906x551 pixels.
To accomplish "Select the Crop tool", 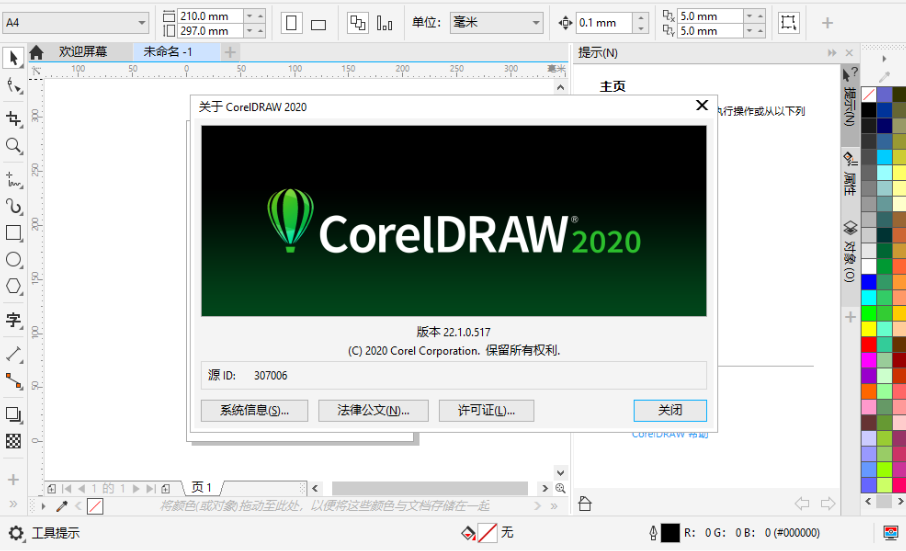I will pos(13,118).
